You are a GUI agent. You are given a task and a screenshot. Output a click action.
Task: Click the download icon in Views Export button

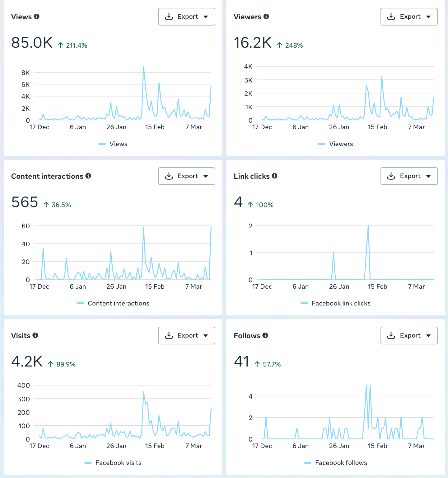click(169, 17)
